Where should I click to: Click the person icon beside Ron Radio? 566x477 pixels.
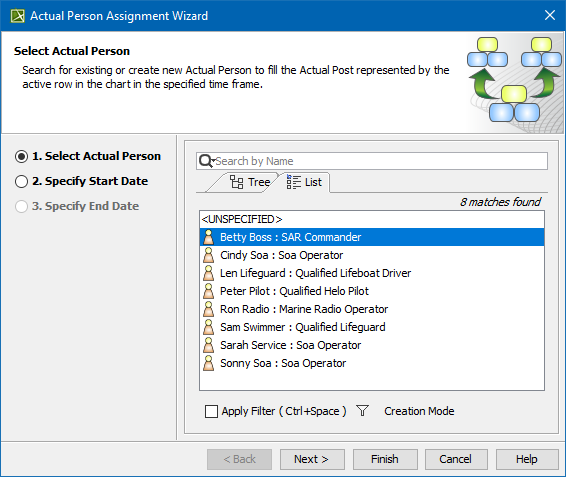tap(208, 309)
